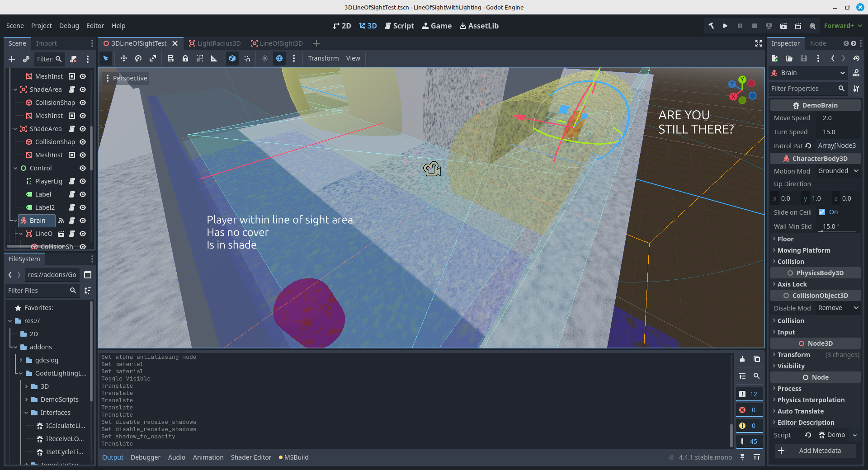Select the Scale mode tool
The height and width of the screenshot is (470, 868).
tap(153, 58)
